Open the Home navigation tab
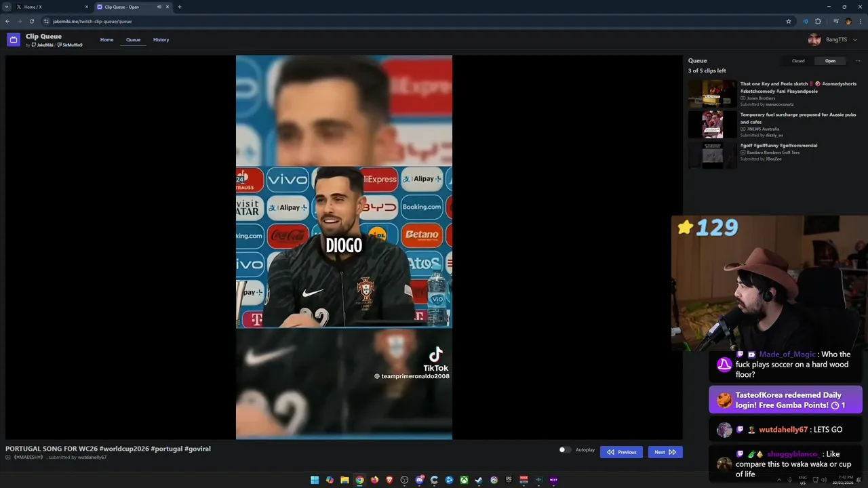Viewport: 868px width, 488px height. click(106, 40)
